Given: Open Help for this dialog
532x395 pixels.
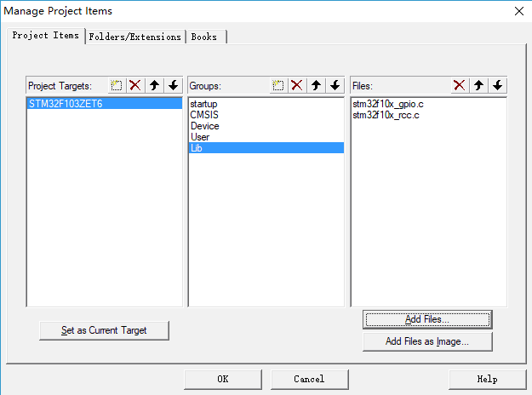Looking at the screenshot, I should pos(488,379).
